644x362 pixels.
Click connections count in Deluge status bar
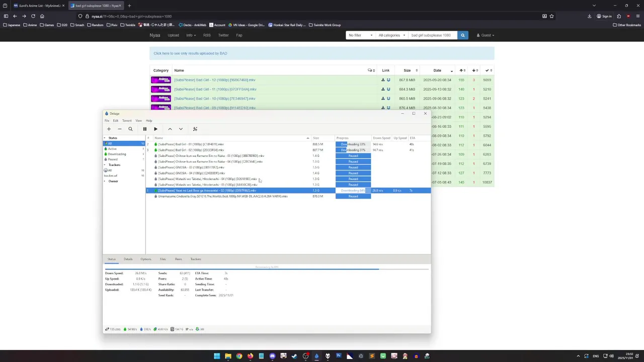tap(113, 329)
